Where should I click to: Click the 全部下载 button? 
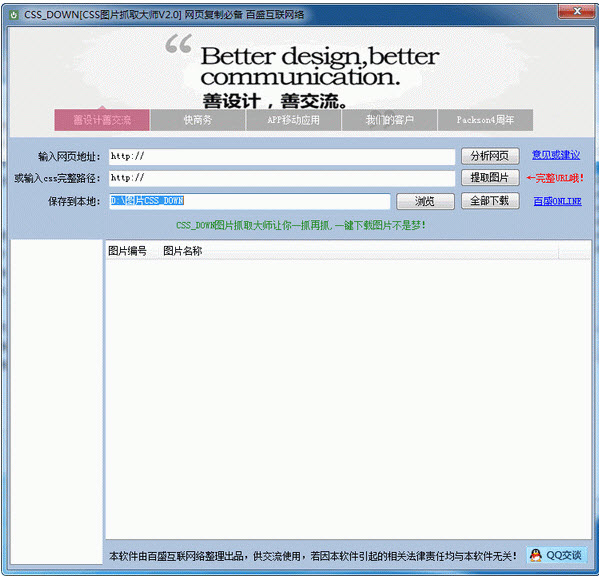(x=490, y=201)
